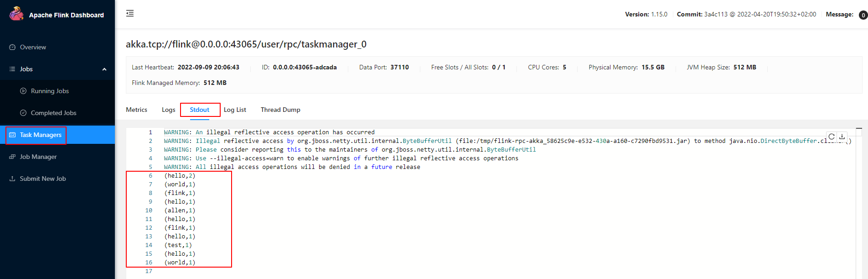Click stdout line 1 warning text
Image resolution: width=868 pixels, height=279 pixels.
pyautogui.click(x=269, y=132)
